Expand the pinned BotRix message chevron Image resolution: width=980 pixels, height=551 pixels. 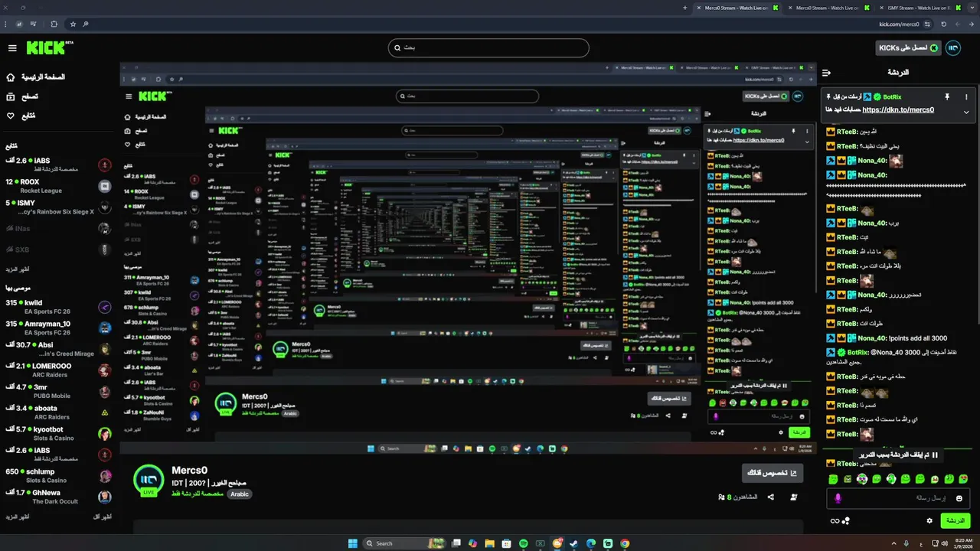point(966,112)
